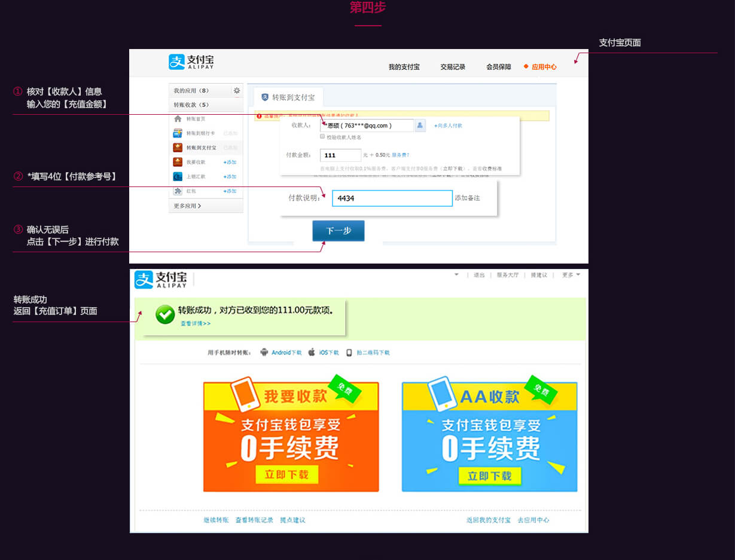Image resolution: width=735 pixels, height=560 pixels.
Task: Open the 交易记录 menu item
Action: tap(453, 67)
